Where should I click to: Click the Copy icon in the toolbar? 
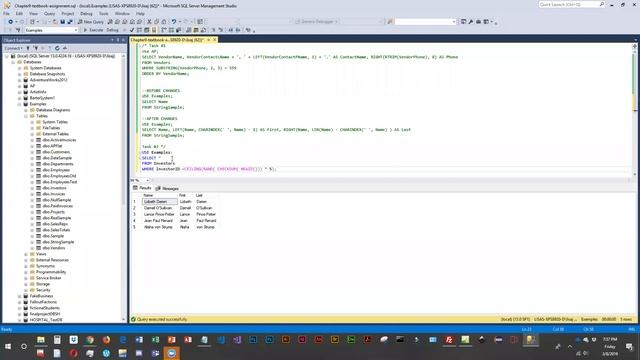click(156, 22)
